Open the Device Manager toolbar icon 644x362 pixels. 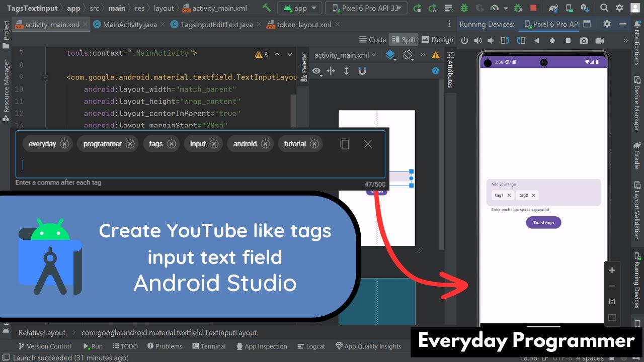click(x=570, y=8)
